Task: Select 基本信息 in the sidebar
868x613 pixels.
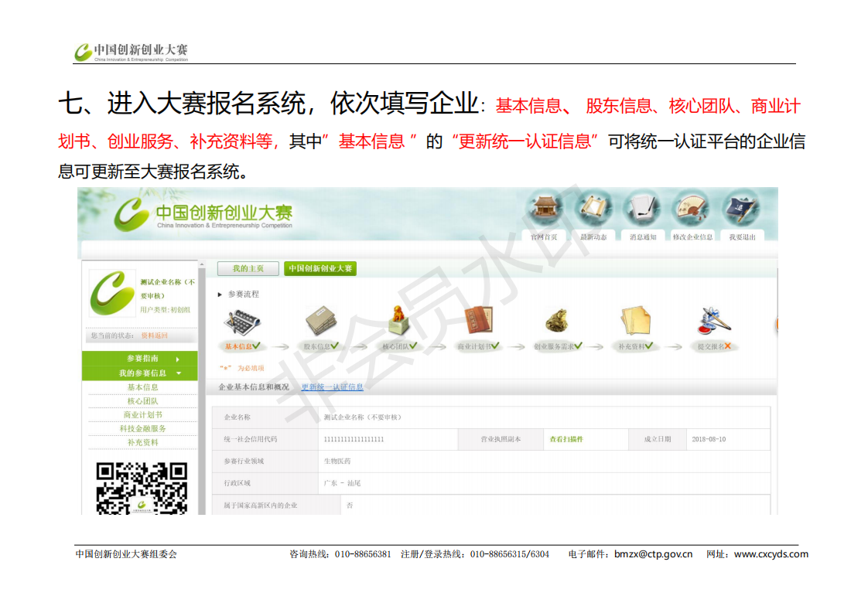Action: 142,387
